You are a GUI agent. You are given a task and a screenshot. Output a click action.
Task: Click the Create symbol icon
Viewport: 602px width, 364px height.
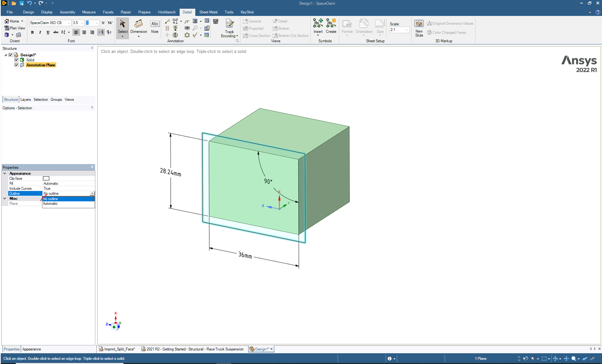[x=331, y=26]
